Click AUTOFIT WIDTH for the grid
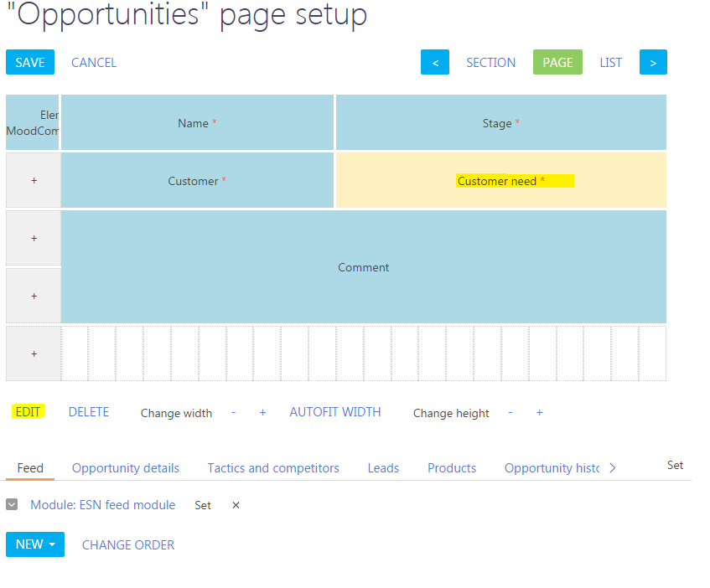710x588 pixels. (x=334, y=412)
